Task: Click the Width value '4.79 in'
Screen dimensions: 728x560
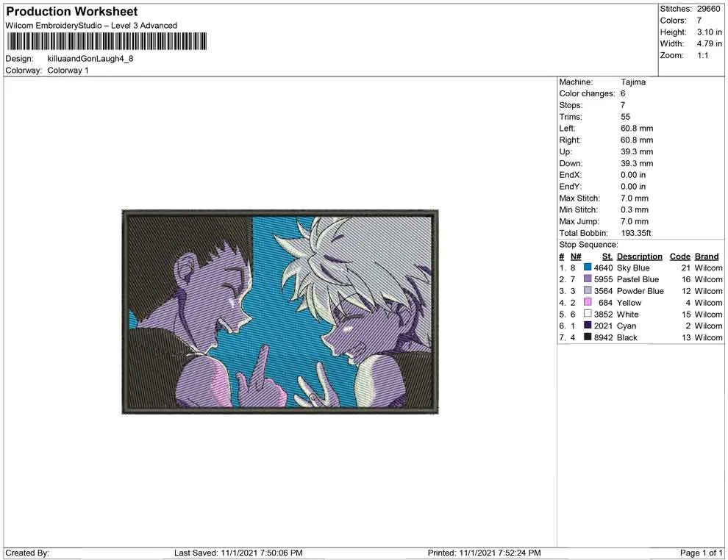Action: click(709, 43)
